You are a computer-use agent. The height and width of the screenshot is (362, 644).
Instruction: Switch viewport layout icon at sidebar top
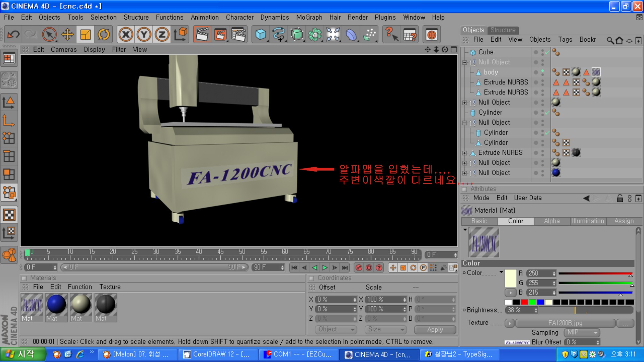point(9,59)
